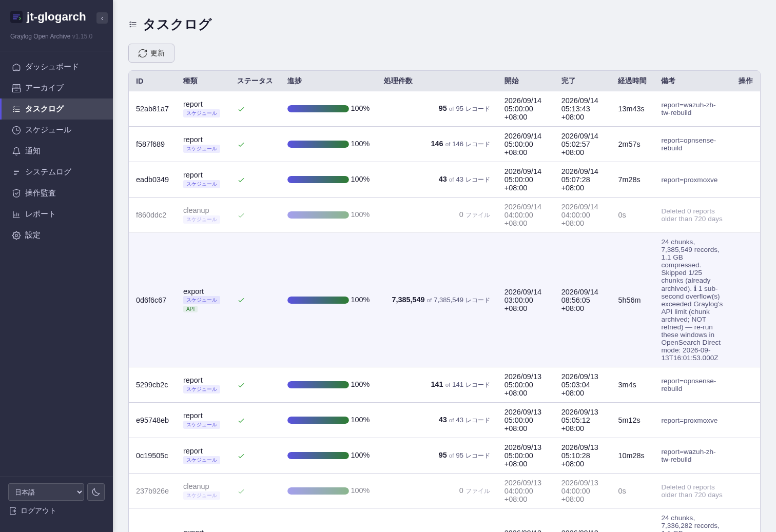776x532 pixels.
Task: Click the notification bell icon
Action: (x=16, y=151)
